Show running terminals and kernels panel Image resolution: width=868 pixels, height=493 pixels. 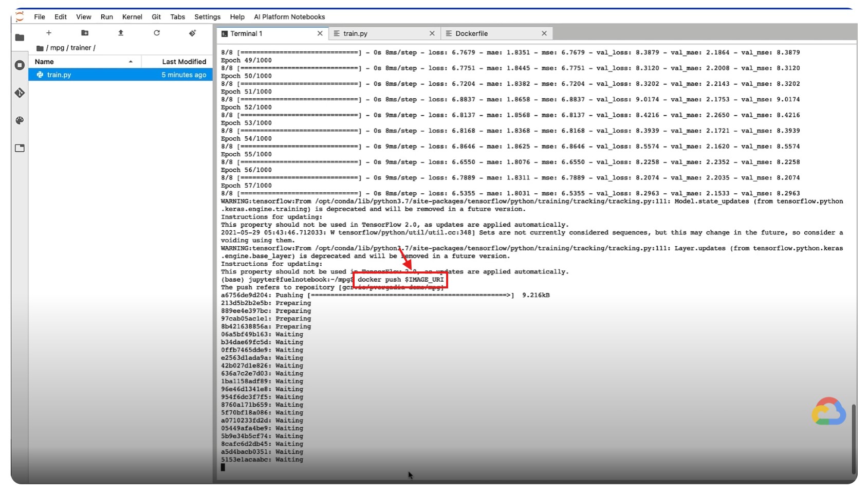20,65
